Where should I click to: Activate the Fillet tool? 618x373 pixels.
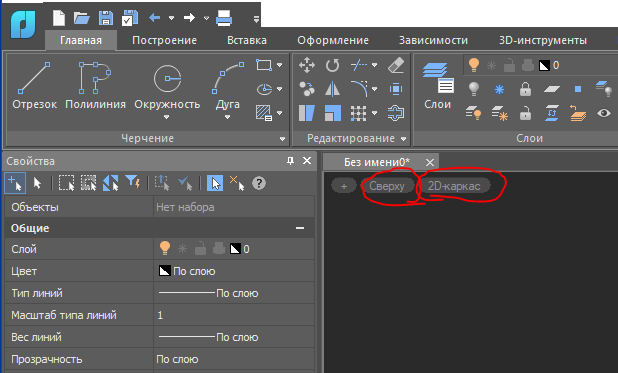pos(359,89)
